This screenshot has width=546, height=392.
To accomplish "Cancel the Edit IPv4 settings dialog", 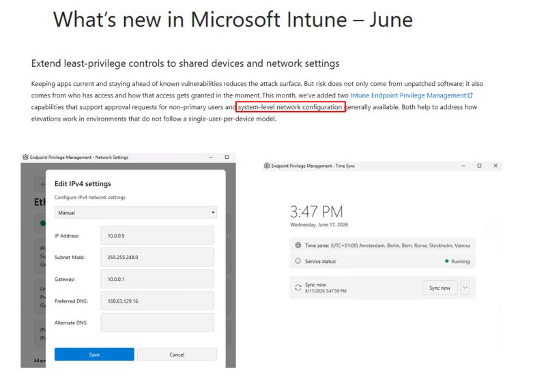I will (x=177, y=355).
